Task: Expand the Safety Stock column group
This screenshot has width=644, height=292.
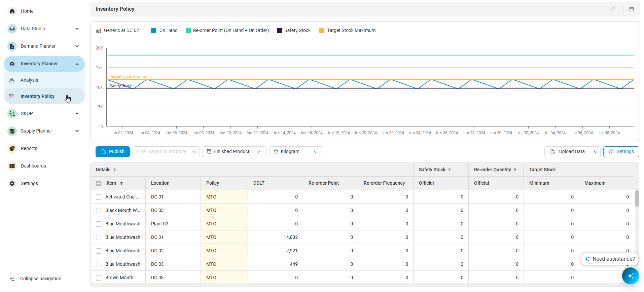Action: [x=449, y=170]
